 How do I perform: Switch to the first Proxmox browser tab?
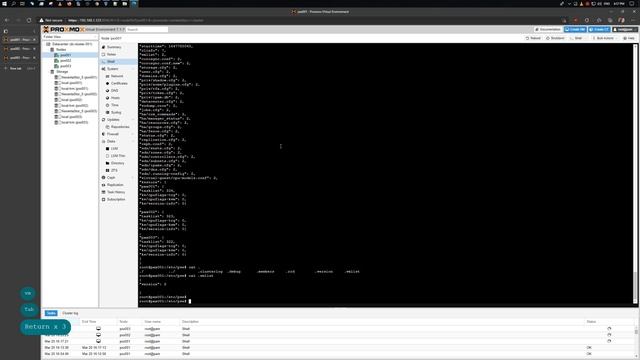pos(20,40)
